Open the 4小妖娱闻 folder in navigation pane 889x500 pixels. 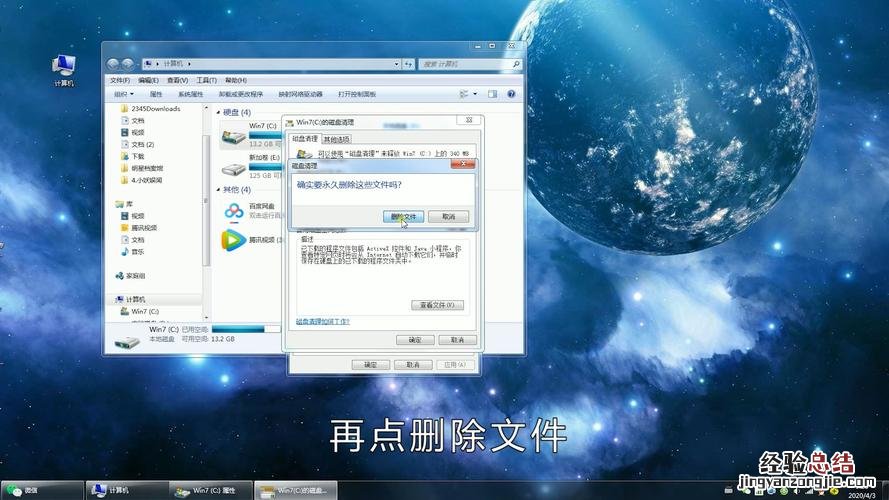point(141,180)
